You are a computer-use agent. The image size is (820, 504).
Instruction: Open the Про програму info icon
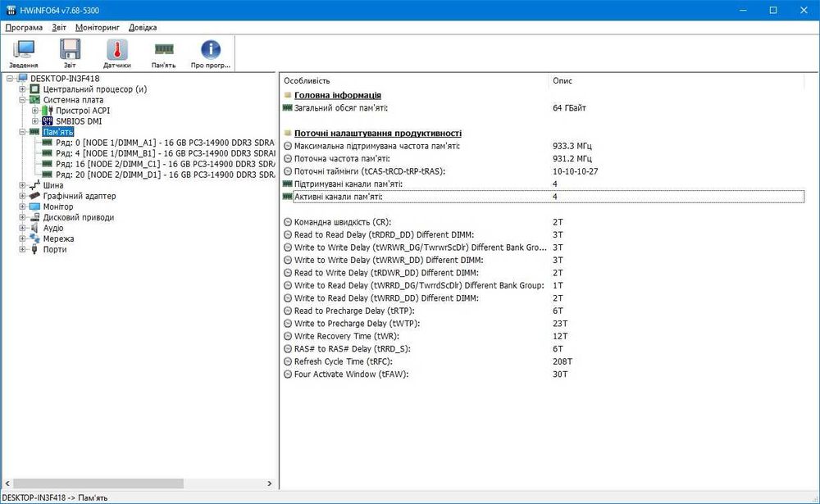pyautogui.click(x=210, y=50)
